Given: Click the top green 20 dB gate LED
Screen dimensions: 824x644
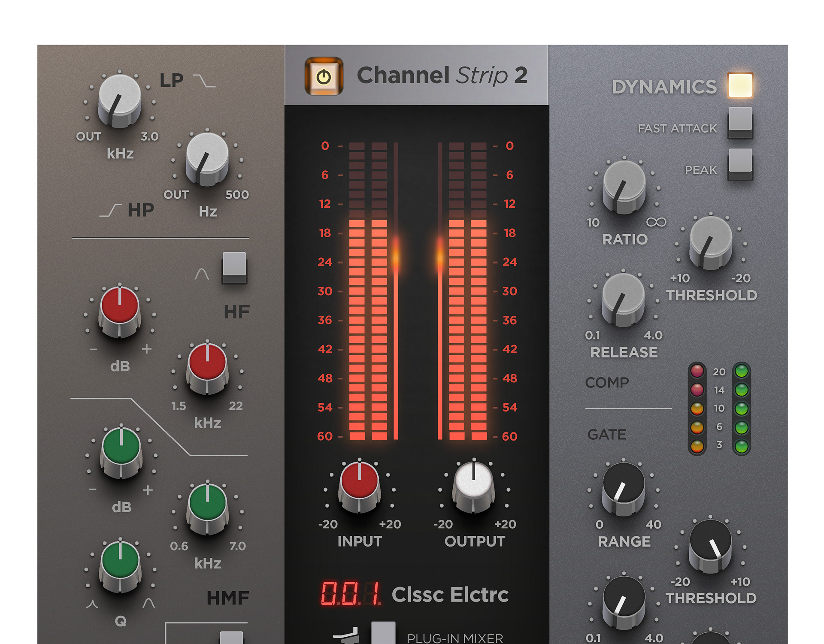Looking at the screenshot, I should [x=742, y=371].
